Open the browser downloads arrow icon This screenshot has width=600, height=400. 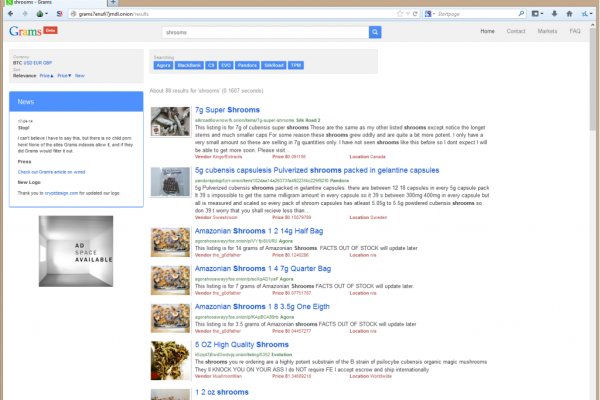coord(552,14)
